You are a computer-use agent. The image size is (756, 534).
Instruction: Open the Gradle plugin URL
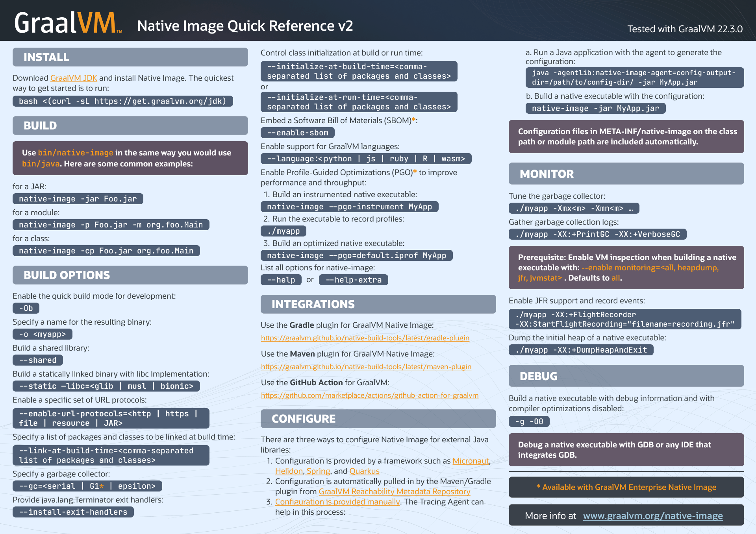365,338
